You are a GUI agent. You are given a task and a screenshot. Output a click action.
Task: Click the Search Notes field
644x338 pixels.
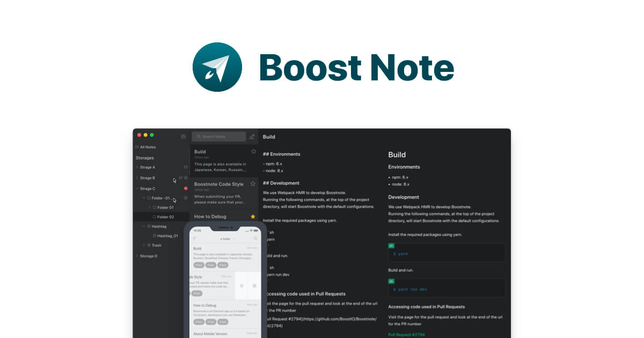click(x=219, y=136)
